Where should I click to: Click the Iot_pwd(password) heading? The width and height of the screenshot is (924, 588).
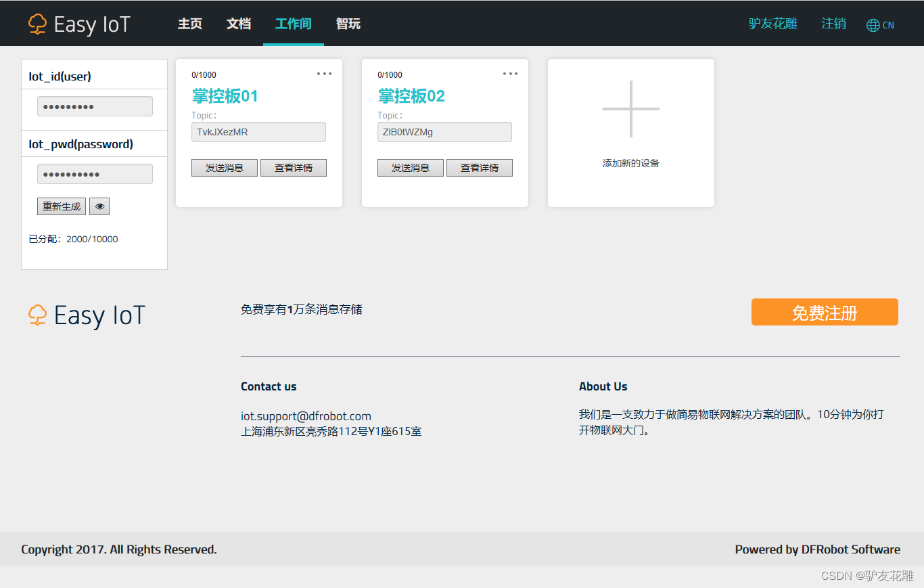click(x=80, y=144)
